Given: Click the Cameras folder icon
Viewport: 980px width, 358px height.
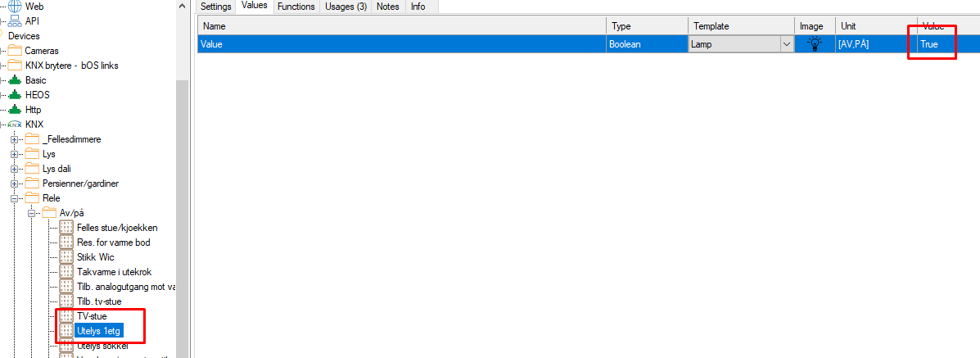Looking at the screenshot, I should [x=15, y=51].
